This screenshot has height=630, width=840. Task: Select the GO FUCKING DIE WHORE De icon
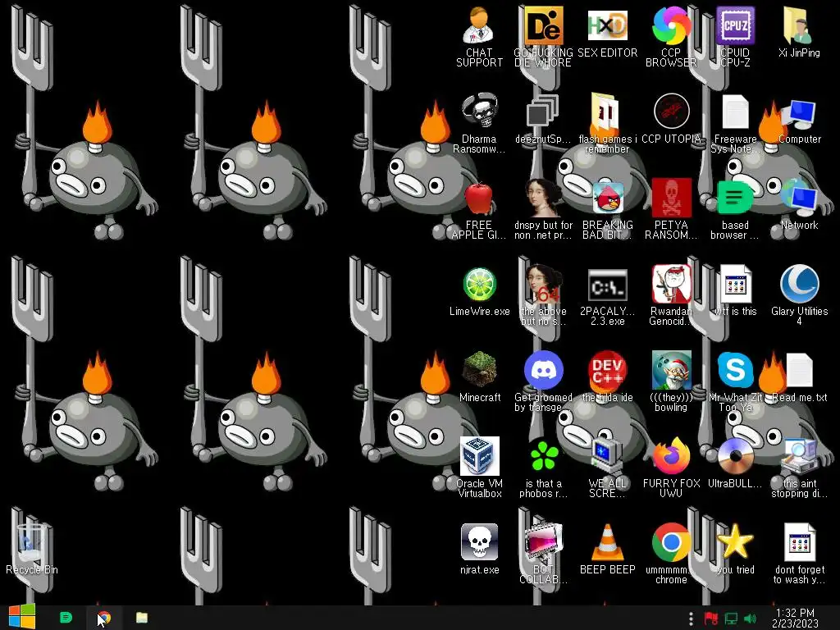point(543,25)
